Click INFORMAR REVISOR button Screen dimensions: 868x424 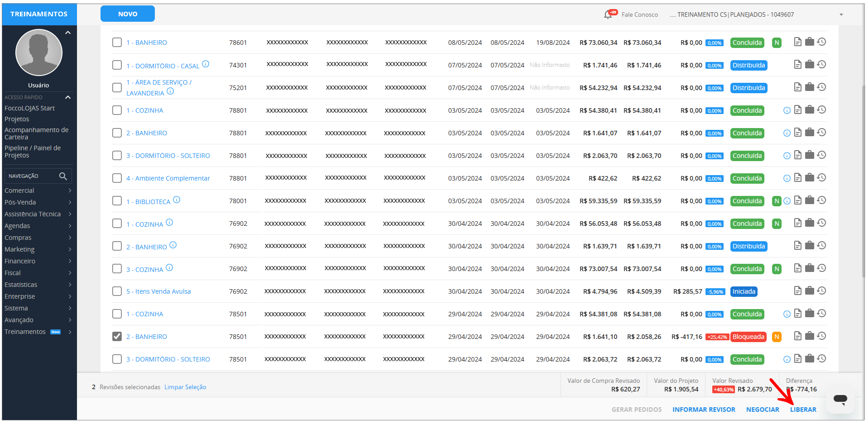[x=704, y=410]
